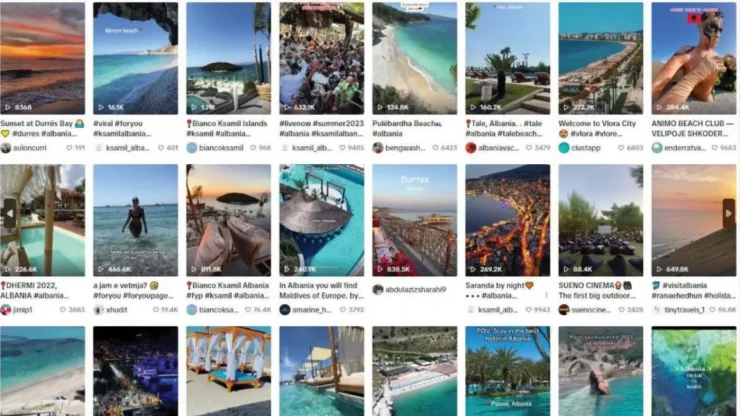This screenshot has height=416, width=740.
Task: Click the right carousel arrow
Action: click(729, 213)
